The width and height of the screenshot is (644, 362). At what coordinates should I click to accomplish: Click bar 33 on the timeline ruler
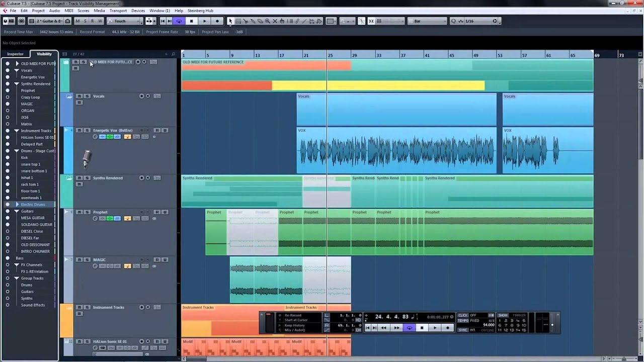tap(378, 55)
